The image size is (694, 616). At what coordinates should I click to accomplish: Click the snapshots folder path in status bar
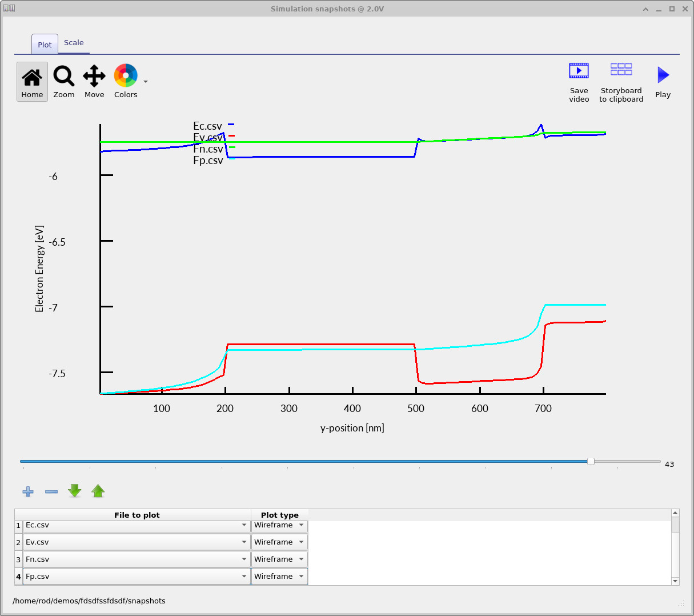(89, 601)
